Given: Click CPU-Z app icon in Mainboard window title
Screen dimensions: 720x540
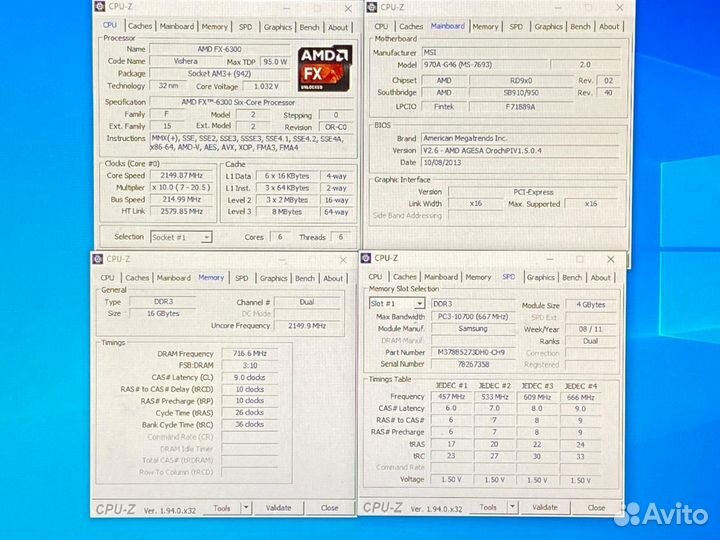Looking at the screenshot, I should click(371, 7).
